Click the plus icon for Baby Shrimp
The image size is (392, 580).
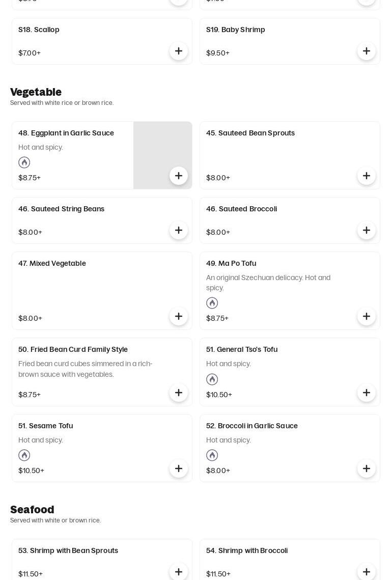point(367,51)
